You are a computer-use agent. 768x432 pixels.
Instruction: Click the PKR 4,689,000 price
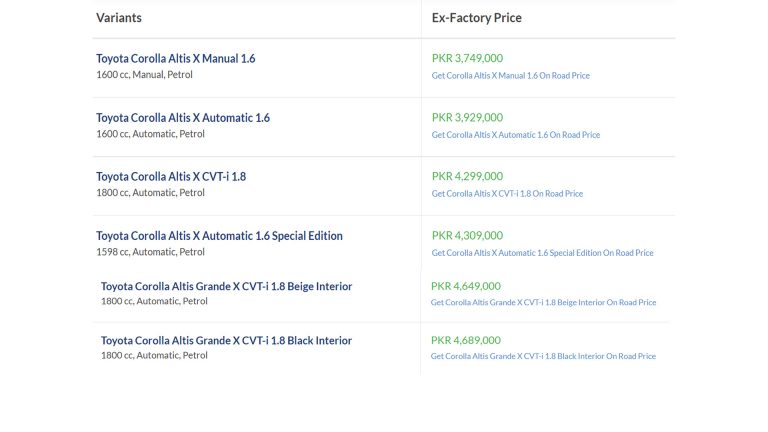[x=466, y=340]
